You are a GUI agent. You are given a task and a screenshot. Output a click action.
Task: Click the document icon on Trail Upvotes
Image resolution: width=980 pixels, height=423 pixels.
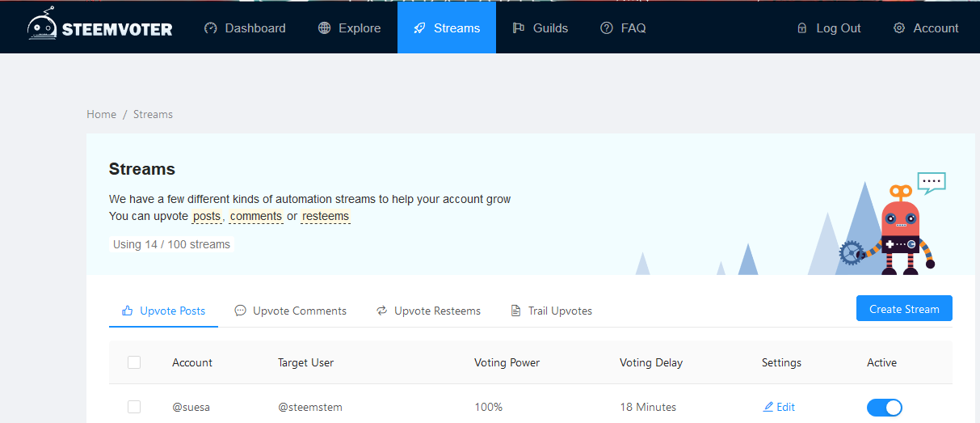(515, 311)
